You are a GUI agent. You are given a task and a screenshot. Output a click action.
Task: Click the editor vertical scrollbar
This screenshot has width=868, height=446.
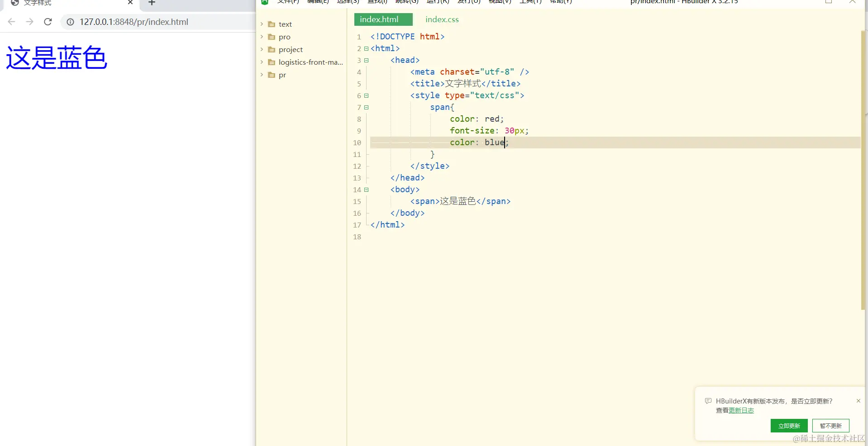tap(864, 170)
